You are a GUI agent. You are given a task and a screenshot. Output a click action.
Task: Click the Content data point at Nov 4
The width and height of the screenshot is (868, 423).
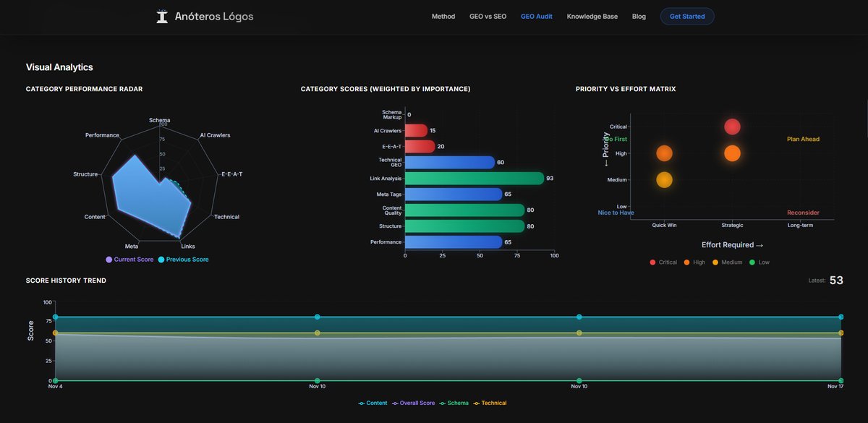[55, 317]
